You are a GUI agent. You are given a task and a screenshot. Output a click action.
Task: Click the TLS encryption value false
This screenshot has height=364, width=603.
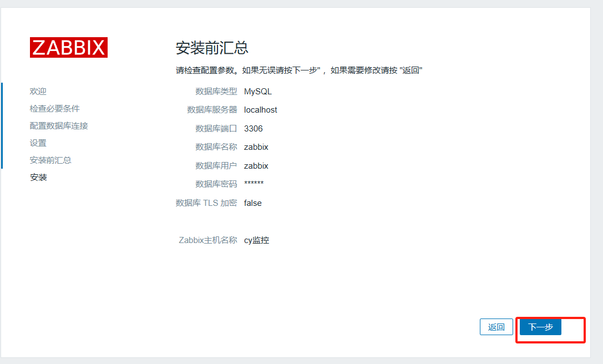(x=252, y=203)
